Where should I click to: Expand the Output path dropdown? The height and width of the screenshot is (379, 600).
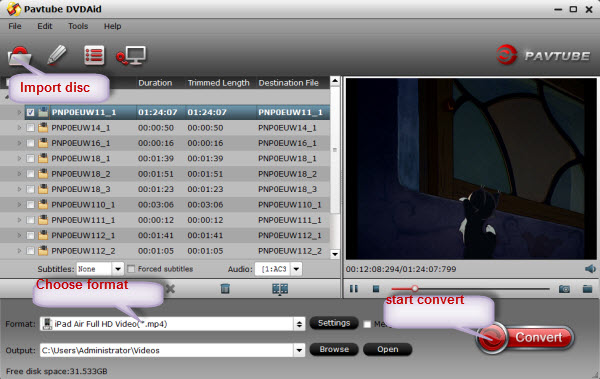pyautogui.click(x=299, y=350)
